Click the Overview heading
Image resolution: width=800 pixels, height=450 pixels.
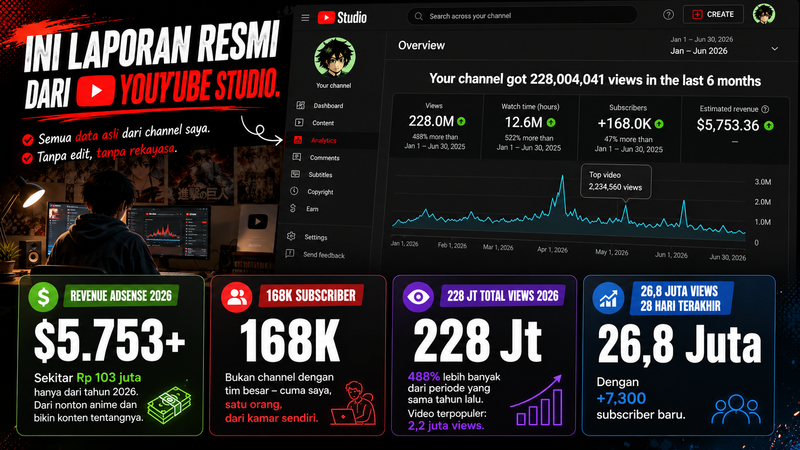click(x=421, y=45)
